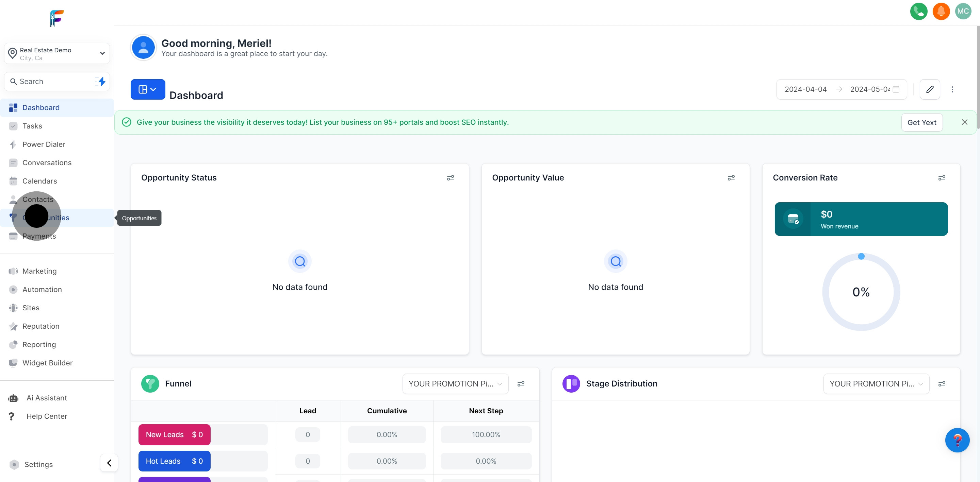
Task: Open Settings at sidebar bottom
Action: click(x=38, y=464)
